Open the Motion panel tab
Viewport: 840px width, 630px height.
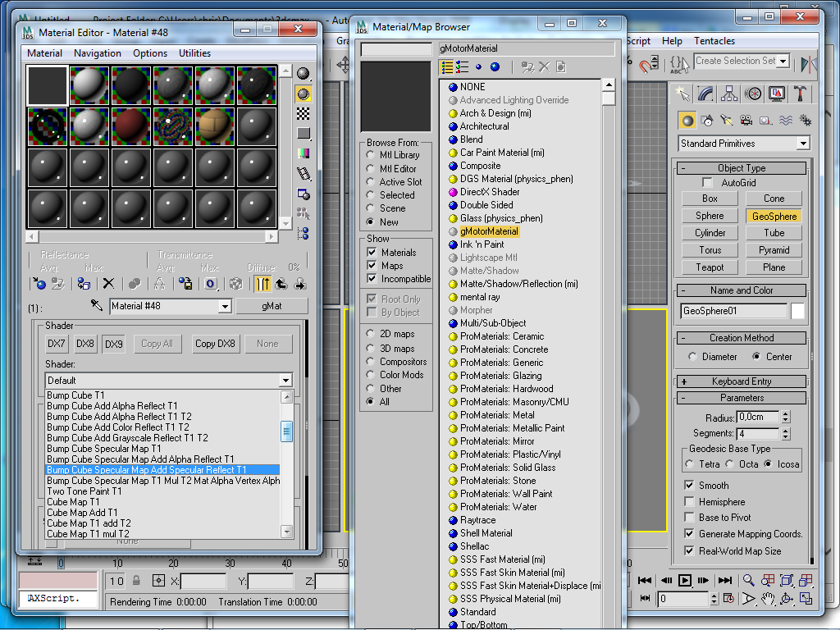[753, 94]
